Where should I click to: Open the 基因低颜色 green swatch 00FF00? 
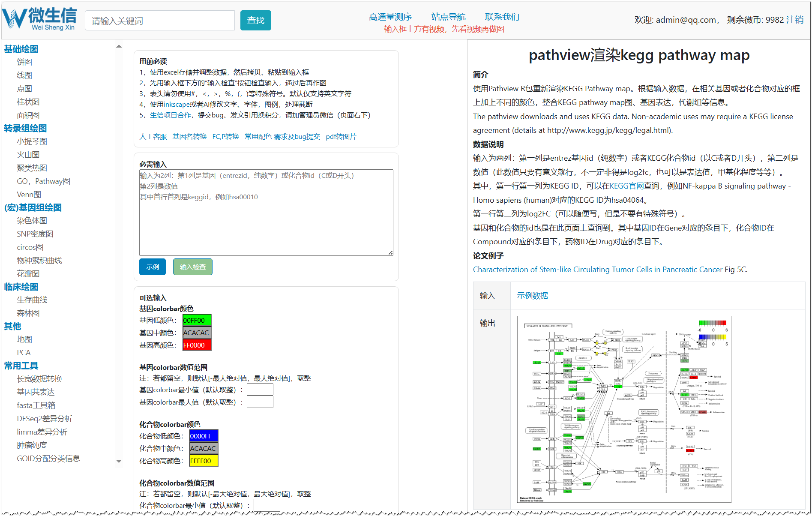197,320
